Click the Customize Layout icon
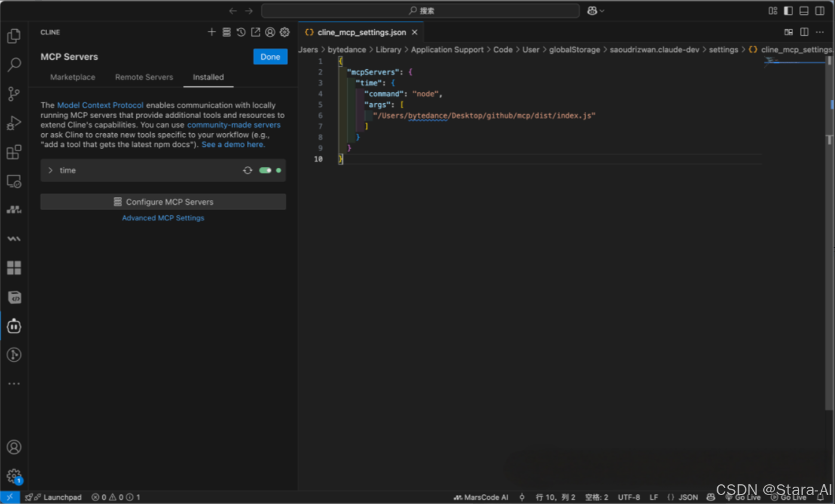835x504 pixels. click(773, 11)
